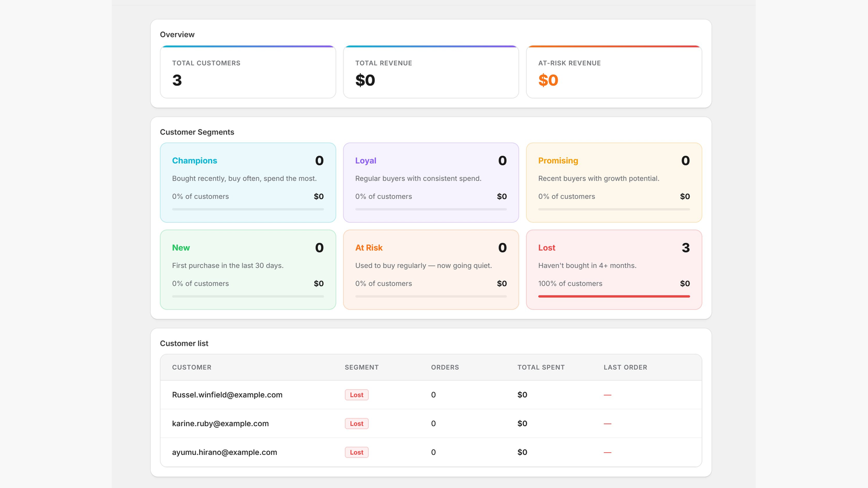
Task: Select karine.ruby@example.com customer row
Action: coord(431,423)
